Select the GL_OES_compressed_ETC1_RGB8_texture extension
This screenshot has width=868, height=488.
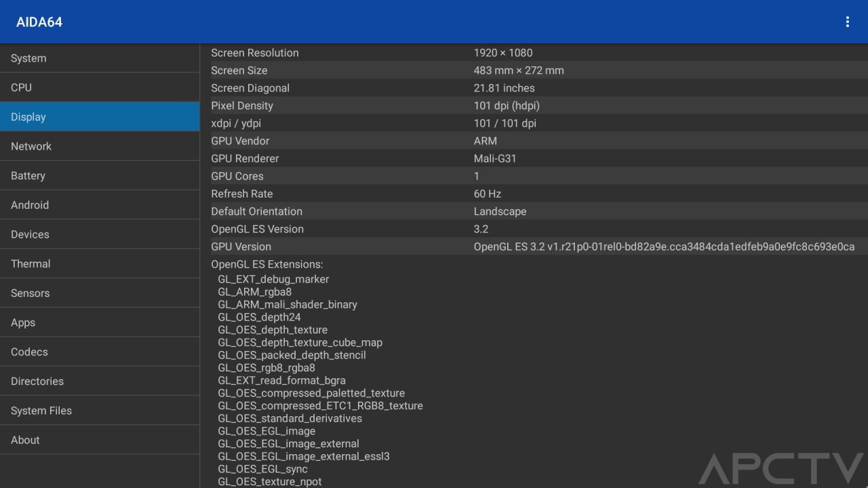point(320,406)
